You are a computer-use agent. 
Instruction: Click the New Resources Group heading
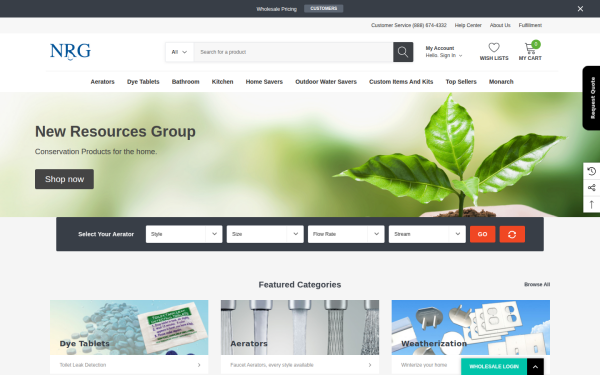pyautogui.click(x=115, y=132)
